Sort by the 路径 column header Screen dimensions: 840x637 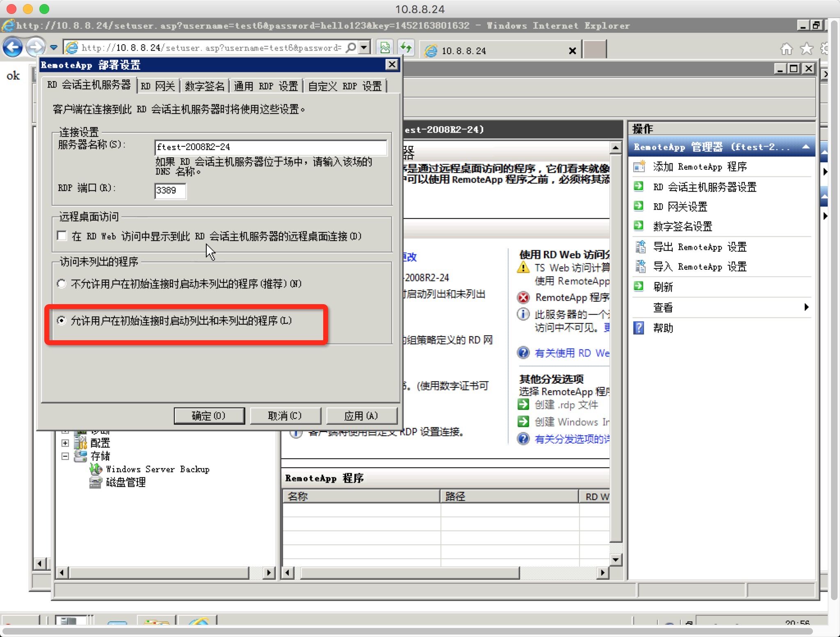tap(510, 496)
